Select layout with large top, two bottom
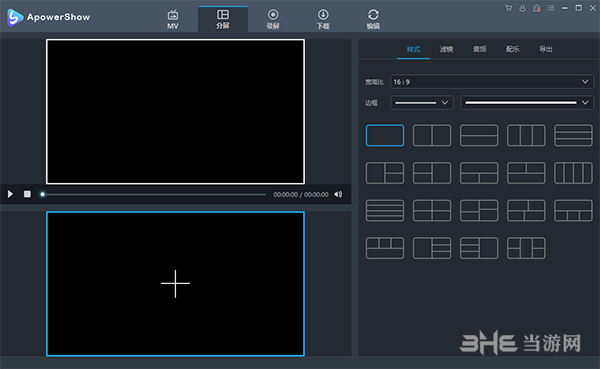Screen dimensions: 600x369 [x=479, y=173]
